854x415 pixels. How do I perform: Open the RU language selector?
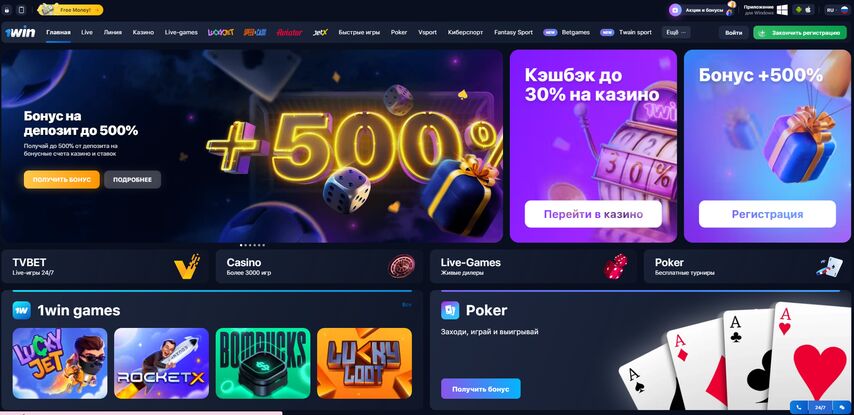coord(837,10)
